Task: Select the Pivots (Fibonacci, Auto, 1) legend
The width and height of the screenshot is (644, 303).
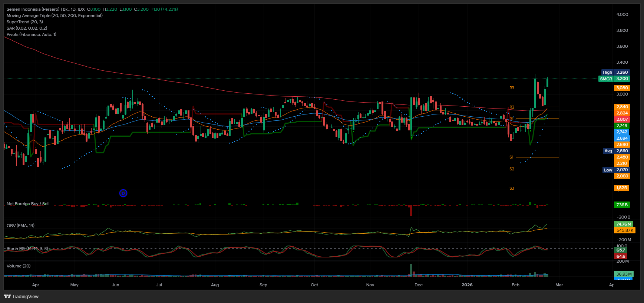Action: tap(32, 34)
